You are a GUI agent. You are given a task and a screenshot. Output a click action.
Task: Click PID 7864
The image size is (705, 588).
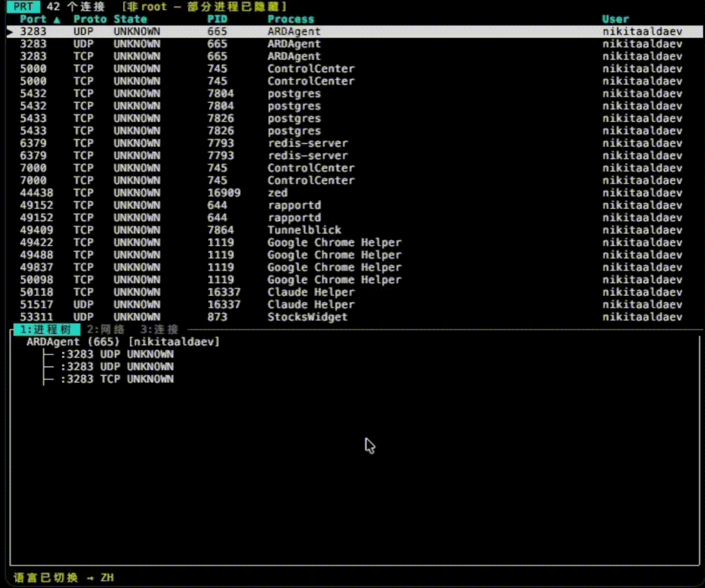coord(220,230)
